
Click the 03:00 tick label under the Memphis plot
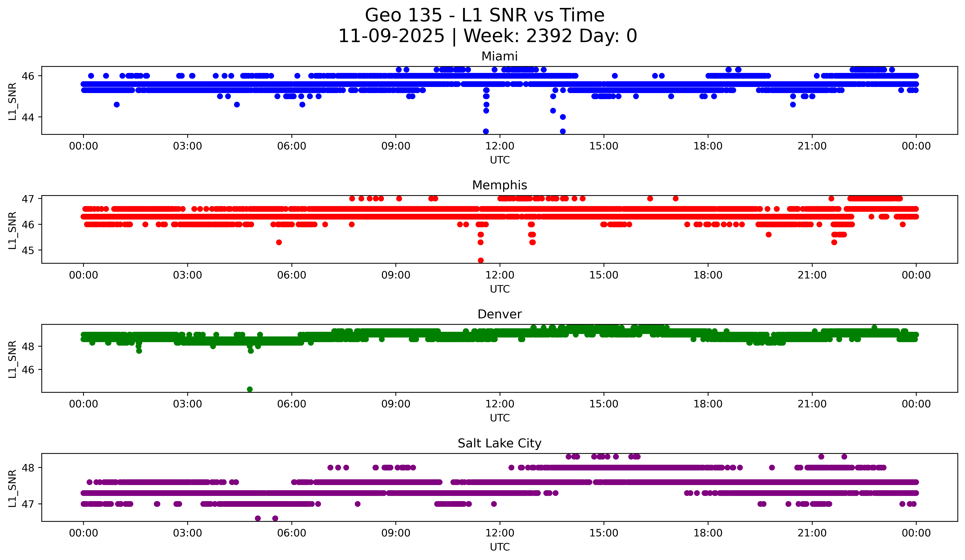pyautogui.click(x=187, y=275)
